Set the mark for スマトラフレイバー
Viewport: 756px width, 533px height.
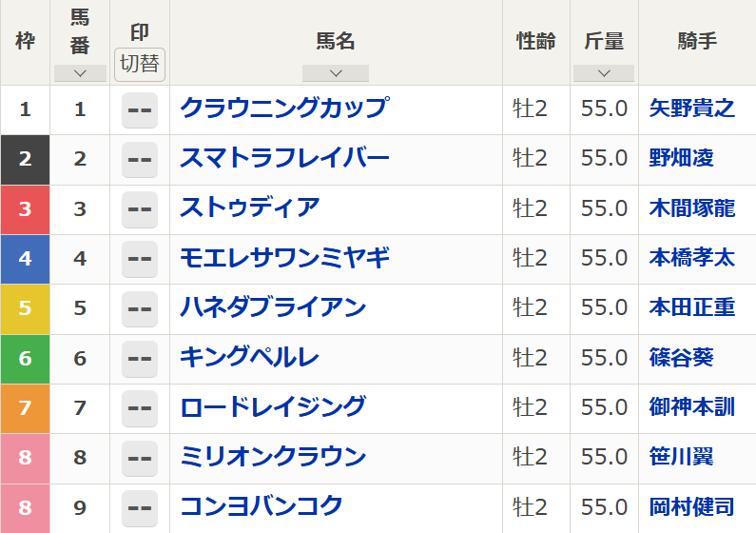pos(140,159)
